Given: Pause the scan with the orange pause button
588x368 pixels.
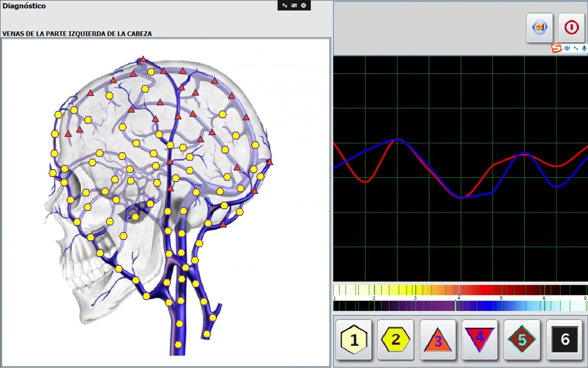Looking at the screenshot, I should pyautogui.click(x=539, y=27).
